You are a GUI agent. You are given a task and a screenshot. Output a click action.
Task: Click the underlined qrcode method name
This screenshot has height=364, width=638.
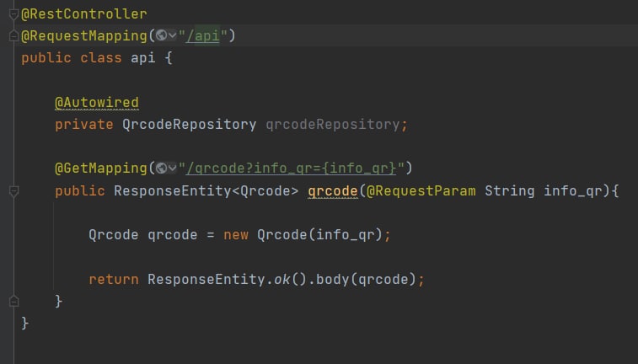(332, 190)
